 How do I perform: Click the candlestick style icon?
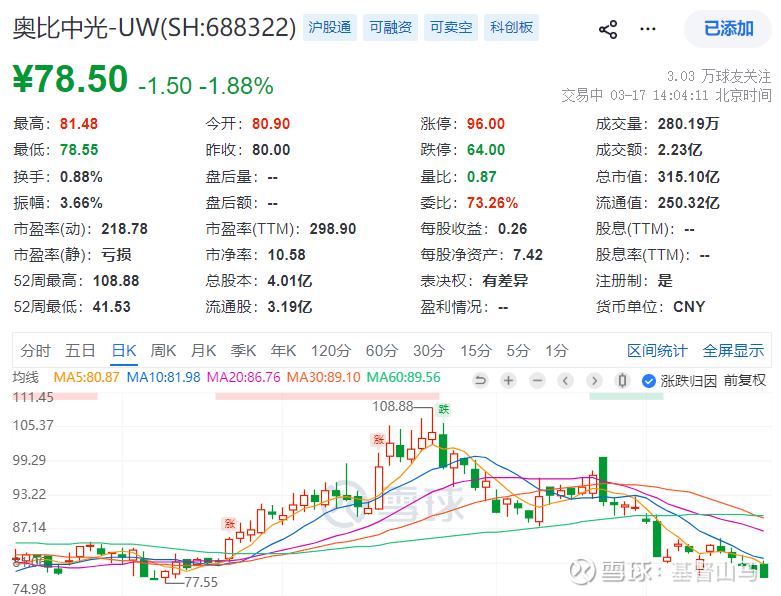tap(622, 381)
